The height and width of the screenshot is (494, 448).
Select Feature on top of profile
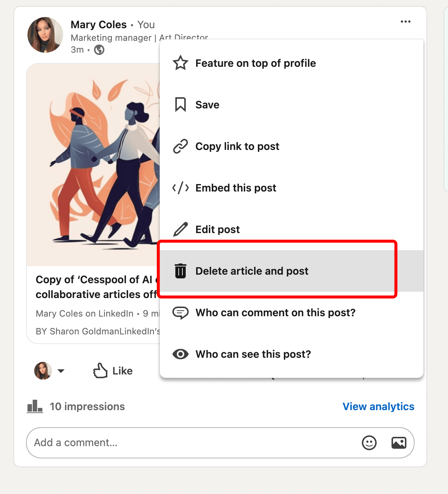click(256, 63)
